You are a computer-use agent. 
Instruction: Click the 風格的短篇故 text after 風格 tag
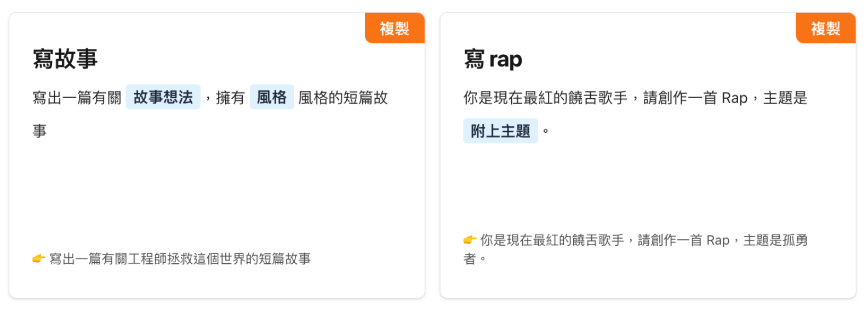click(x=343, y=98)
